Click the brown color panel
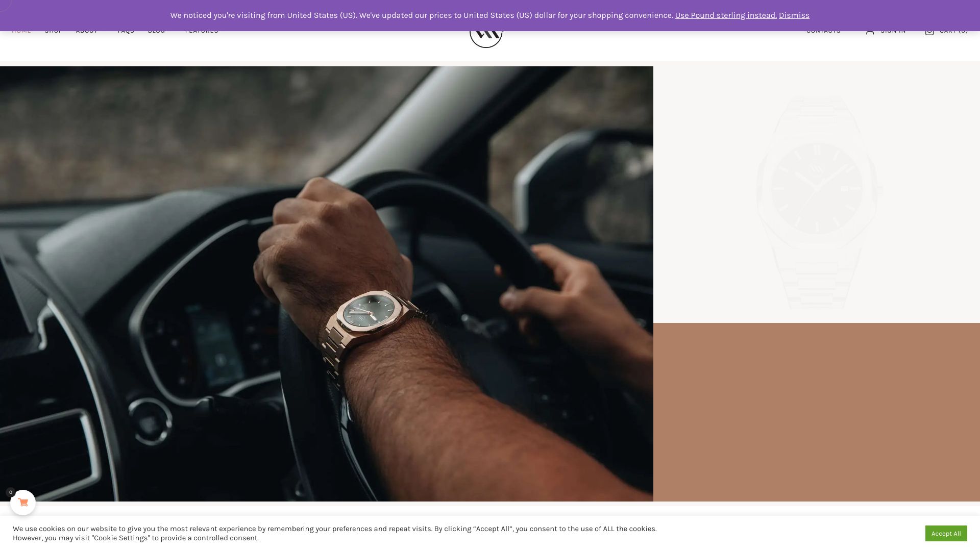Image resolution: width=980 pixels, height=551 pixels. click(817, 412)
